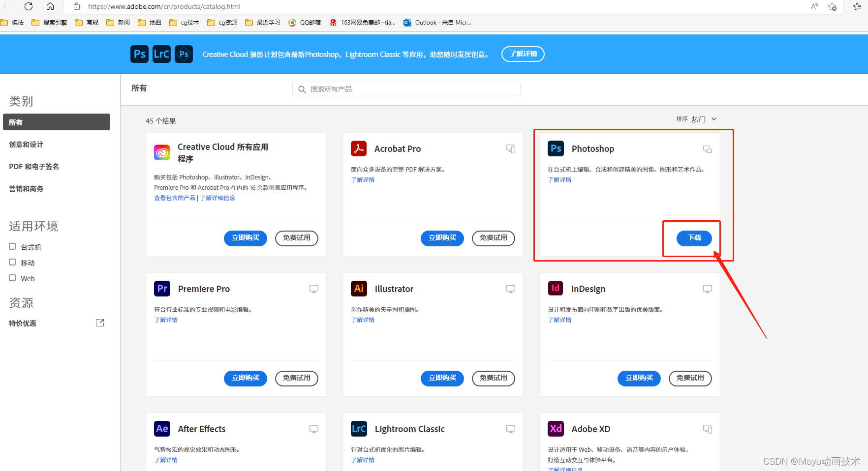Click 免费试用 for Acrobat Pro
The width and height of the screenshot is (868, 471).
click(x=494, y=238)
